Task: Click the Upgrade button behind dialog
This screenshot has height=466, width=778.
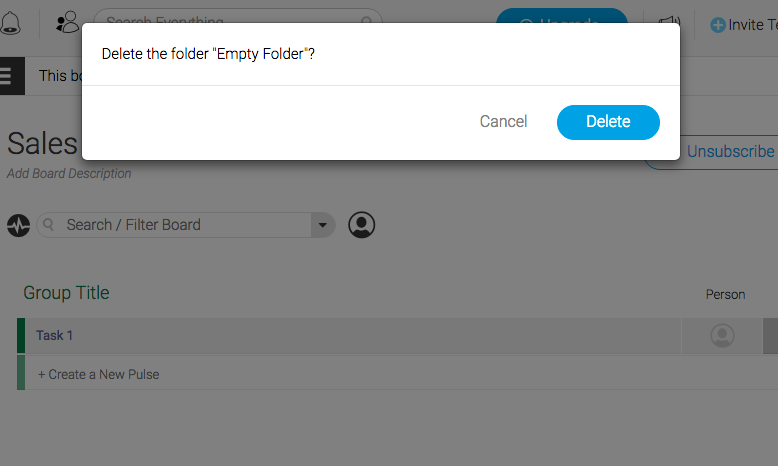Action: click(x=562, y=15)
